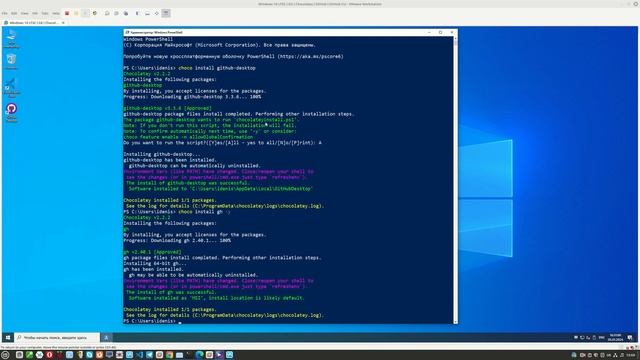Select the desktop icon above GitHub Desktop
This screenshot has width=640, height=360.
click(11, 87)
